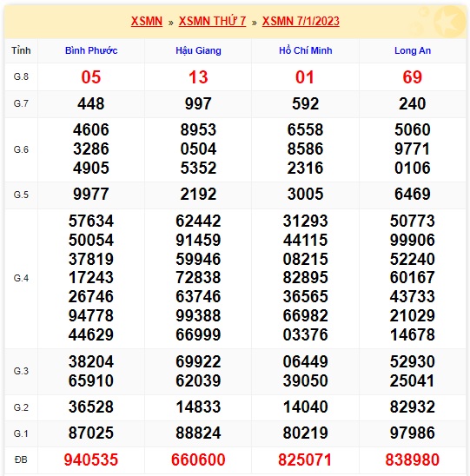Select G.6 value 0504
Screen dimensions: 470x476
coord(198,149)
